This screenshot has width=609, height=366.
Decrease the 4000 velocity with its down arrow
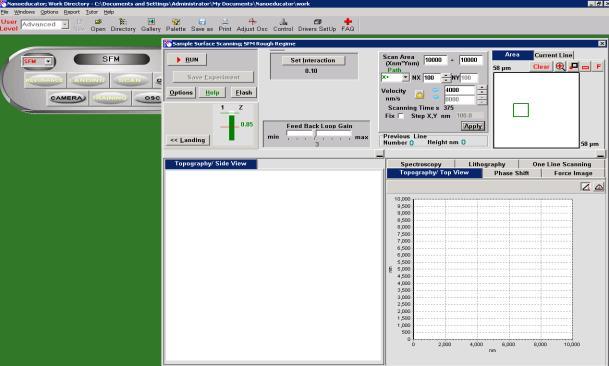pos(482,92)
